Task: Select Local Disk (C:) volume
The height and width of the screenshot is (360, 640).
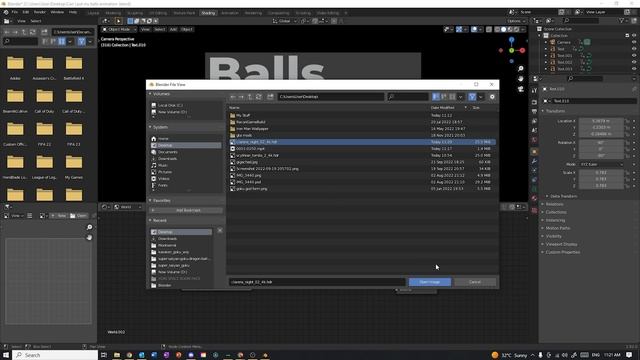Action: click(170, 105)
